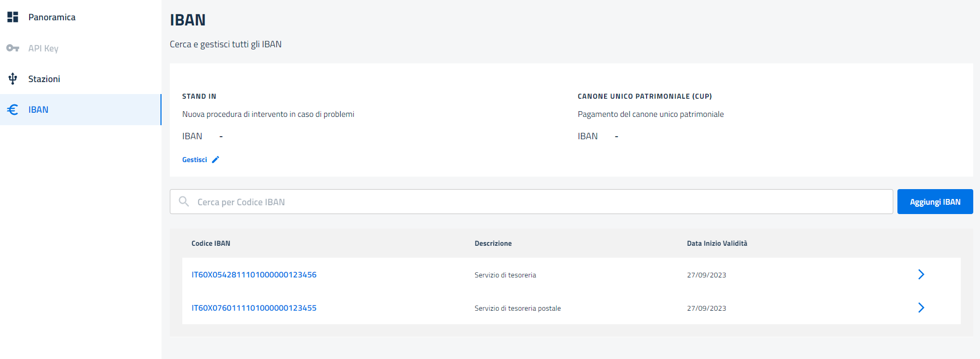Screen dimensions: 980x359
Task: Focus the Cerca per Codice IBAN field
Action: click(x=535, y=202)
